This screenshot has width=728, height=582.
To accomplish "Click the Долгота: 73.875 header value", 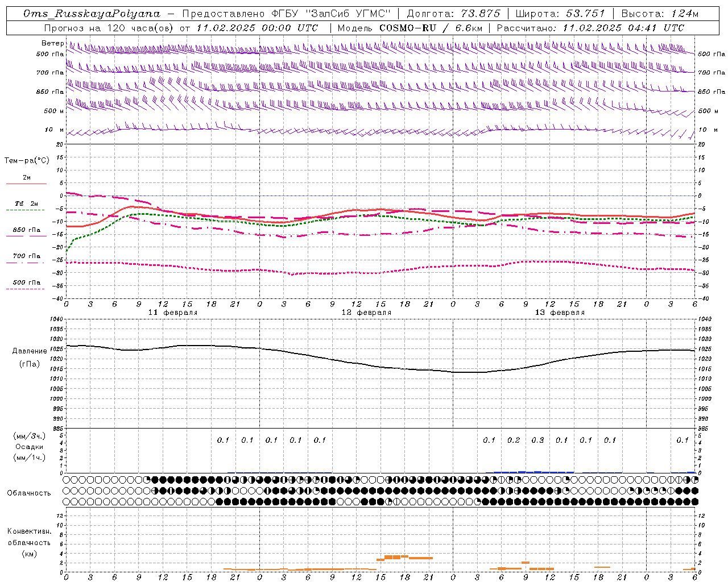I will (454, 14).
